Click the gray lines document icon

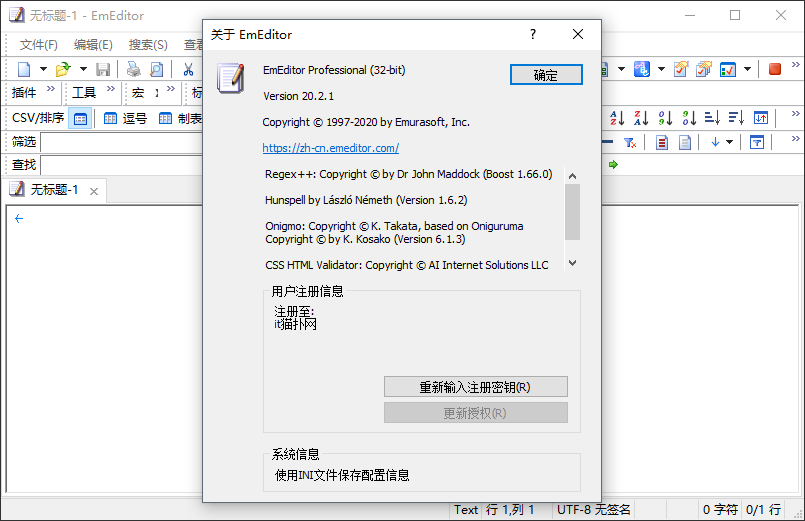(685, 143)
